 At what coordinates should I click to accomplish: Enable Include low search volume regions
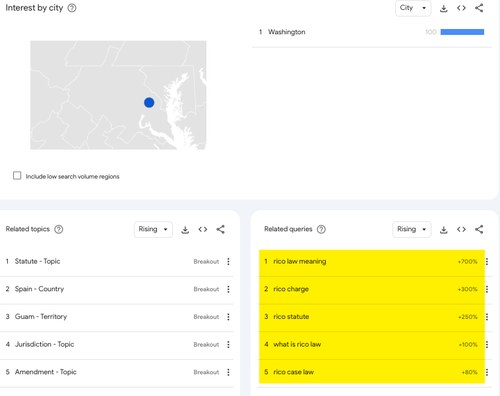click(17, 176)
